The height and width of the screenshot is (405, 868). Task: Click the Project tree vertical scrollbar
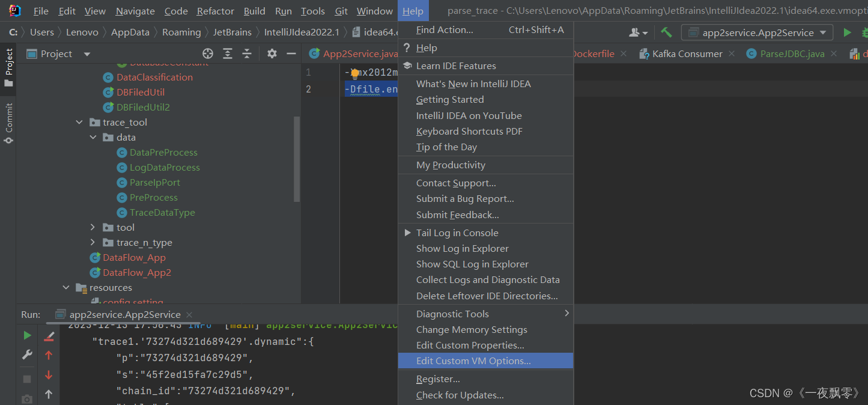(x=296, y=159)
